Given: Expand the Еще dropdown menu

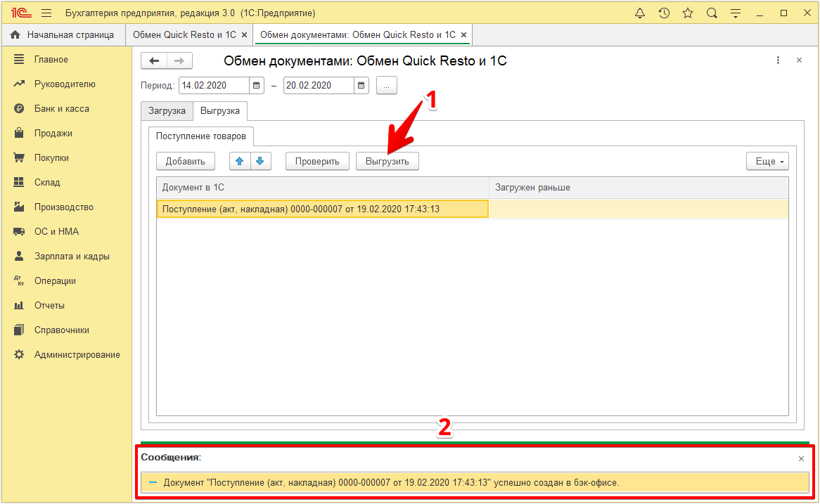Looking at the screenshot, I should (x=767, y=161).
